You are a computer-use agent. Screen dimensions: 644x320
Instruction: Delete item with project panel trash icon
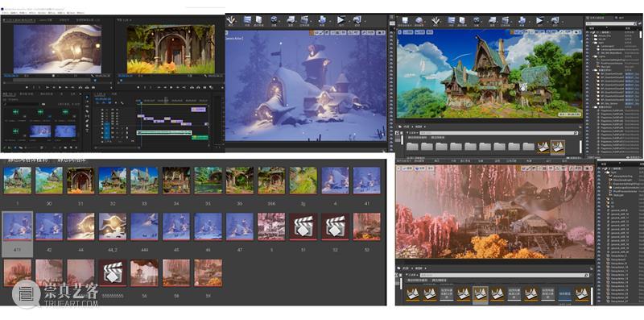tap(76, 148)
